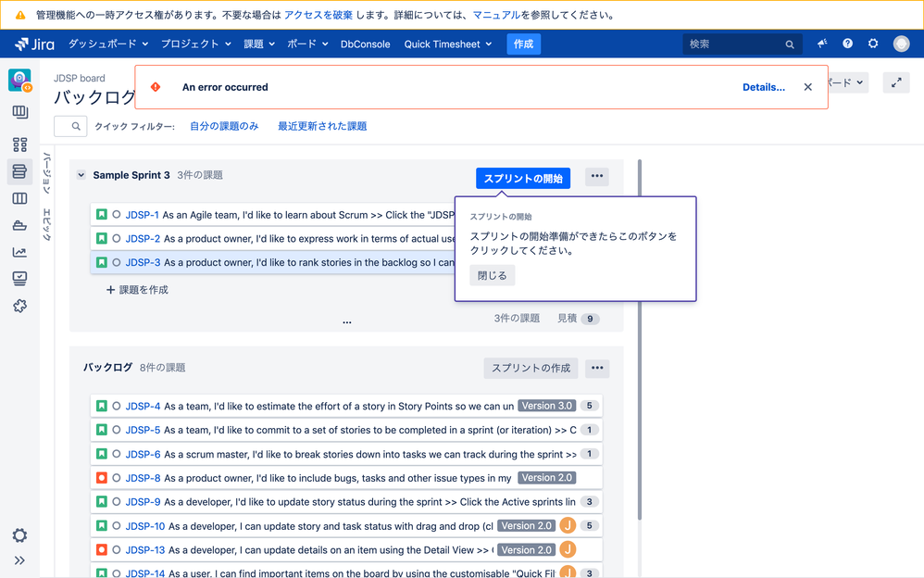Click the スプリントの作成 button

[x=531, y=368]
